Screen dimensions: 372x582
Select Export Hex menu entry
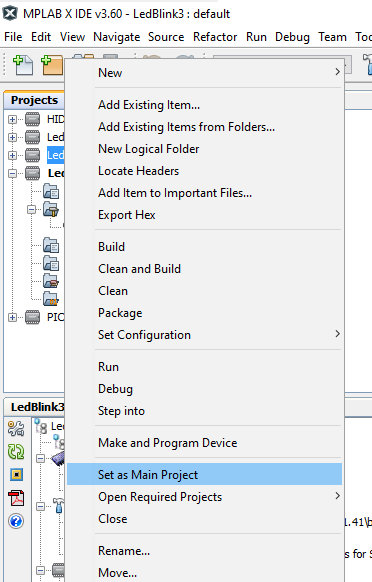127,215
